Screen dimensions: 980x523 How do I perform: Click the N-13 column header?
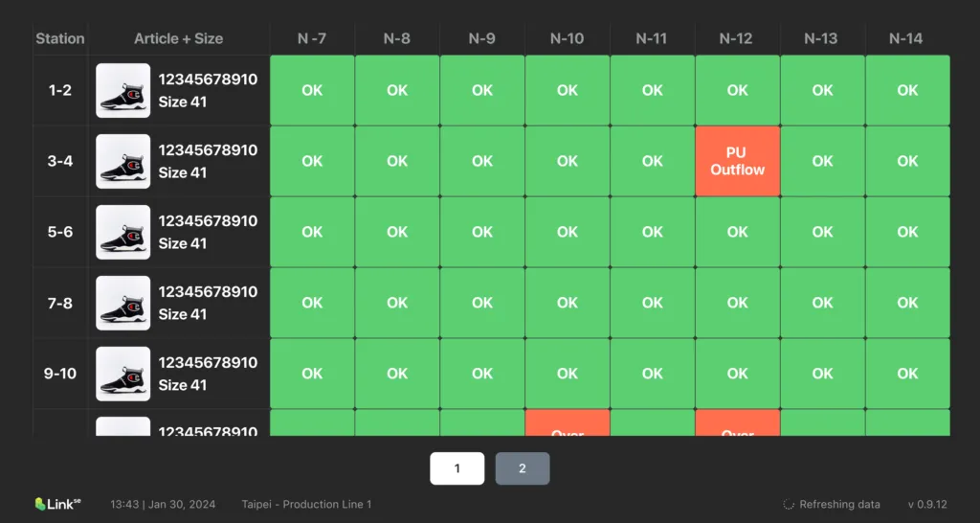pos(822,38)
